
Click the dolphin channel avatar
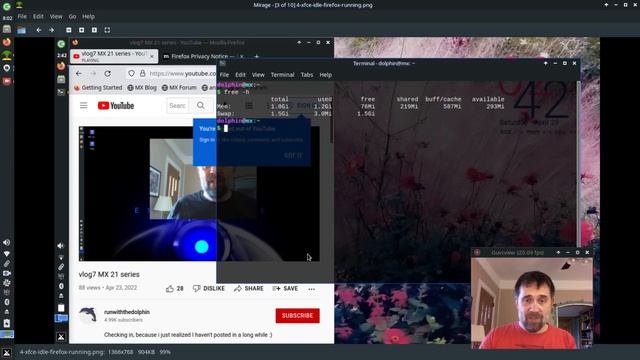tap(88, 315)
